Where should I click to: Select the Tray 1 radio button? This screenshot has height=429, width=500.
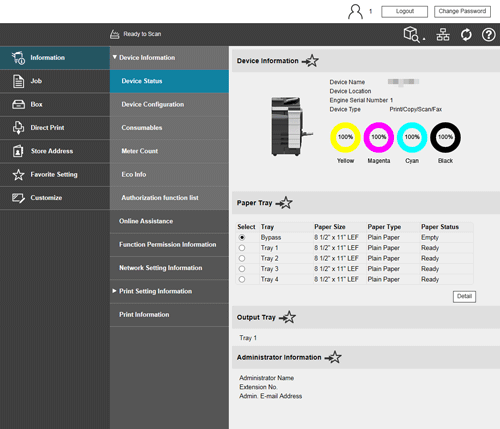click(242, 248)
